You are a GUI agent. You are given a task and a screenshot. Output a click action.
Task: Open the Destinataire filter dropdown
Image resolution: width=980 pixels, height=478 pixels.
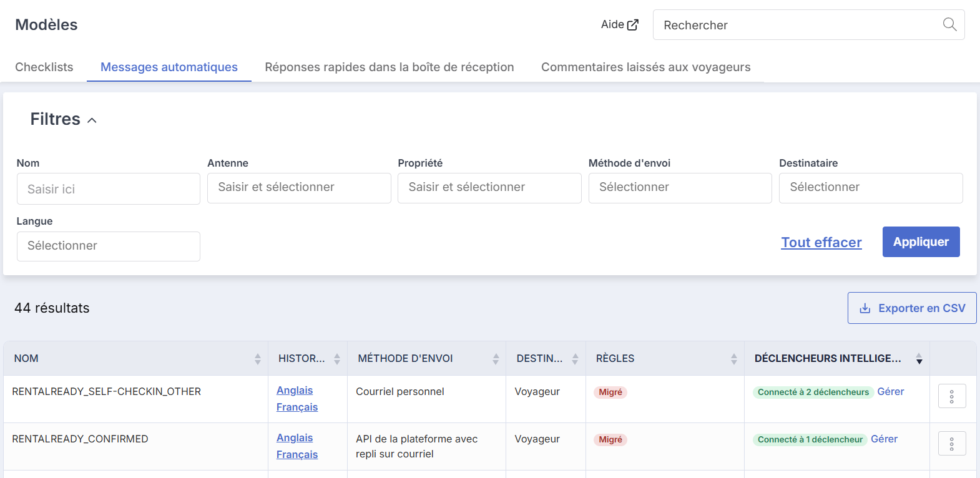click(x=871, y=188)
